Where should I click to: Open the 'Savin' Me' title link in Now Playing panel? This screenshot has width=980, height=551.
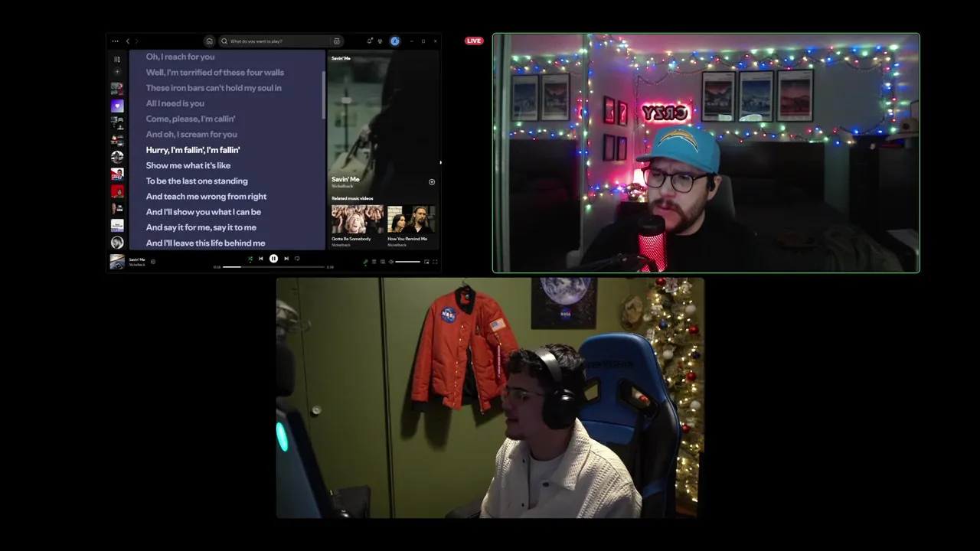345,179
